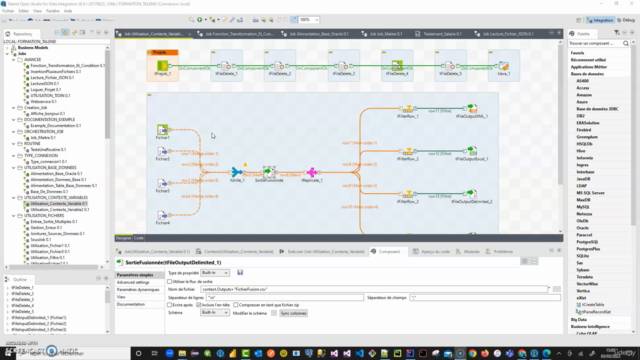
Task: Collapse the AVANCEE folder in repository
Action: click(13, 60)
